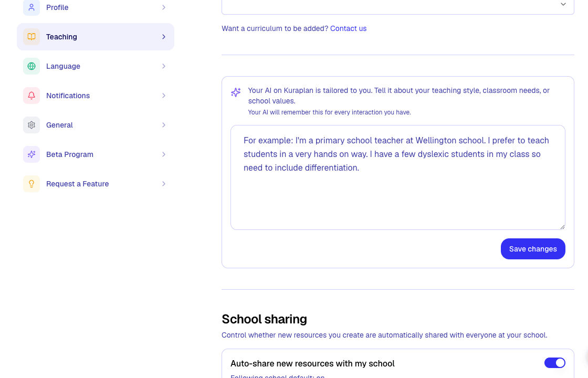
Task: Click the General gear icon
Action: click(x=31, y=125)
